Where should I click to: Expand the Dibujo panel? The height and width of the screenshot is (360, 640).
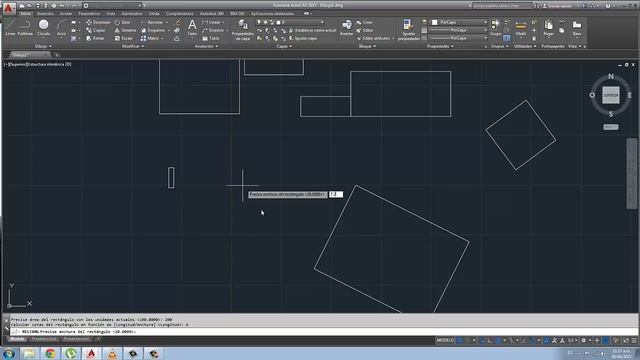coord(42,46)
